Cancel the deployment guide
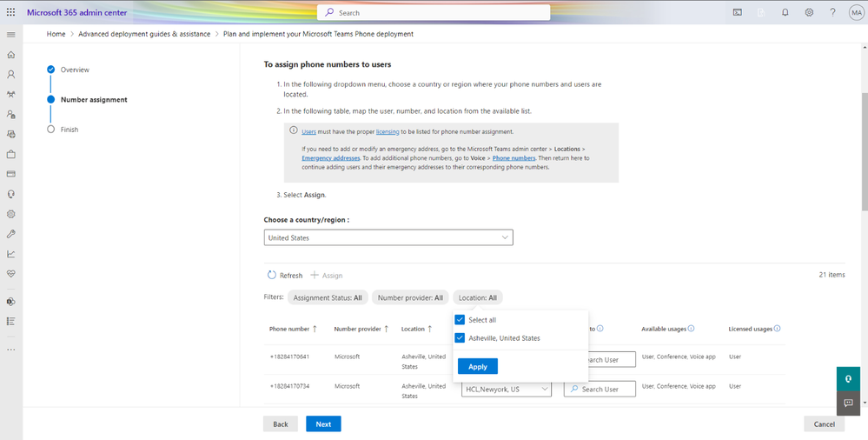The height and width of the screenshot is (440, 868). click(x=825, y=424)
